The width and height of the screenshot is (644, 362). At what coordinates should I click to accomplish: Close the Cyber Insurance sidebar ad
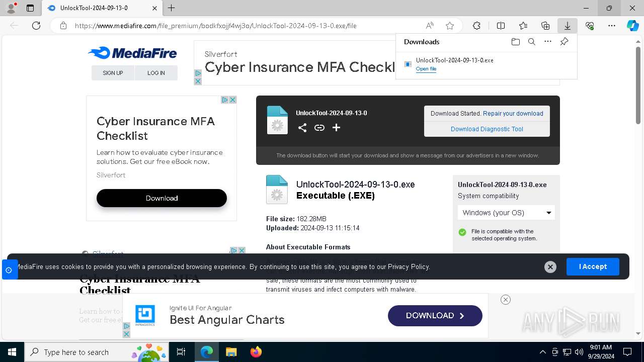232,100
